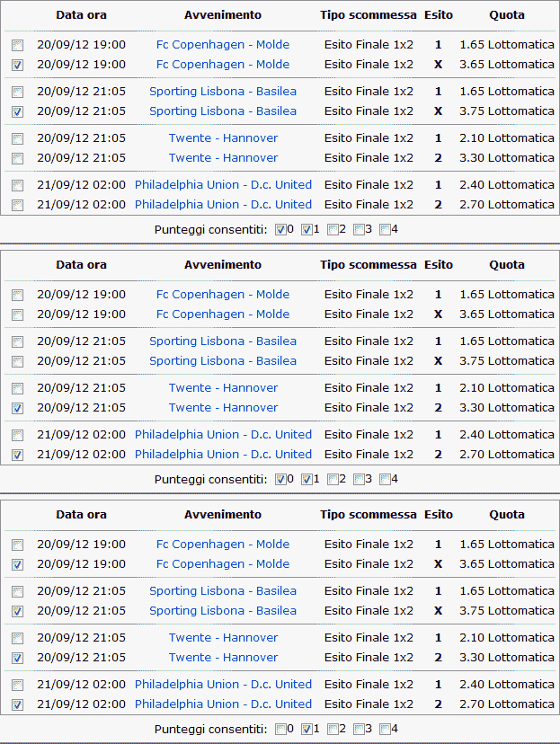560x744 pixels.
Task: Untick Philadelphia Union outcome 2 in second table
Action: pos(18,455)
